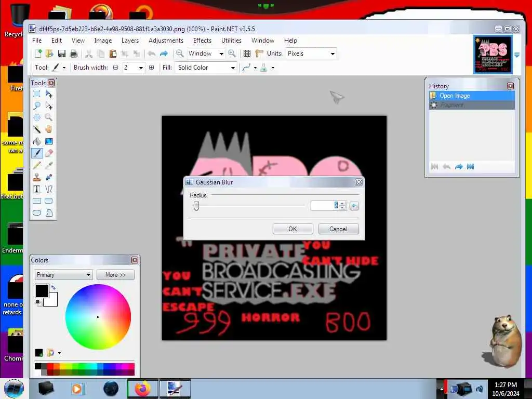
Task: Select the Clone Stamp tool
Action: pos(37,177)
